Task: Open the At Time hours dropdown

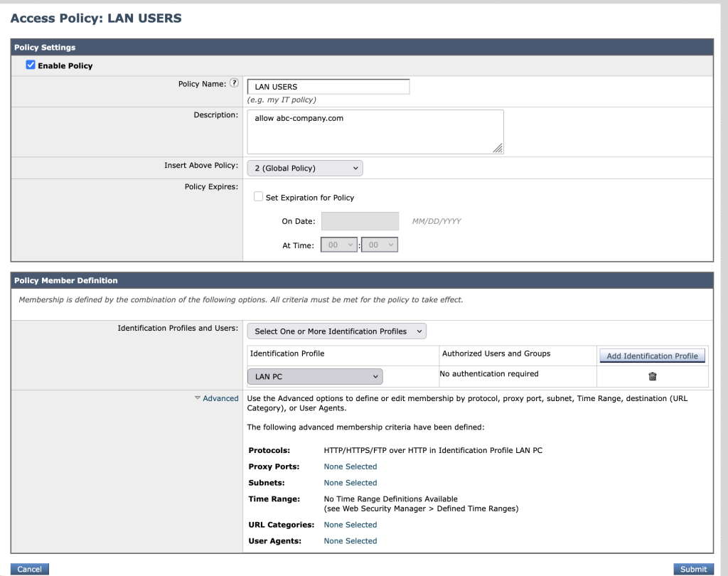Action: pos(339,245)
